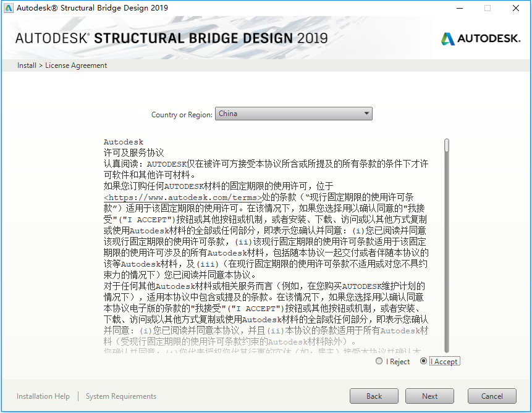This screenshot has width=532, height=413.
Task: Click the '许可及服务协议' heading text
Action: click(133, 153)
